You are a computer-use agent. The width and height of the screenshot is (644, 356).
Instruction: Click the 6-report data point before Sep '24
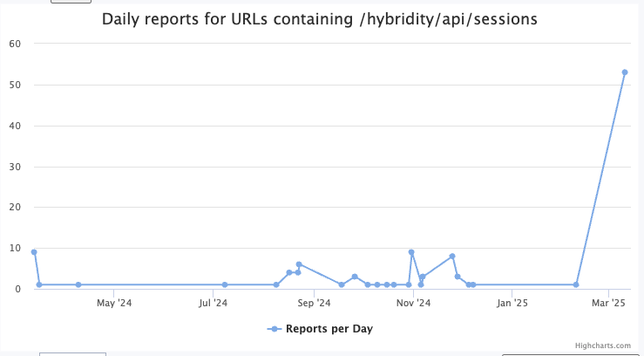click(299, 264)
